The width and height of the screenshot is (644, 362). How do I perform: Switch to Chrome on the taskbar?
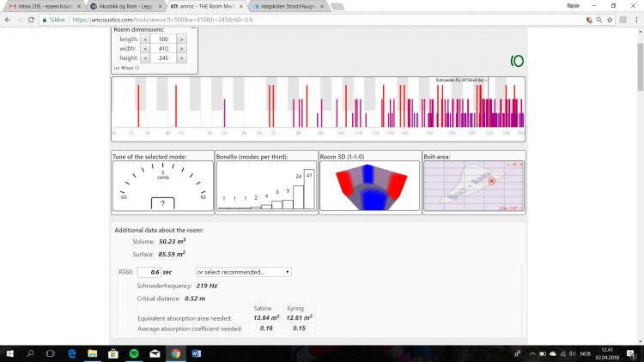(x=175, y=353)
